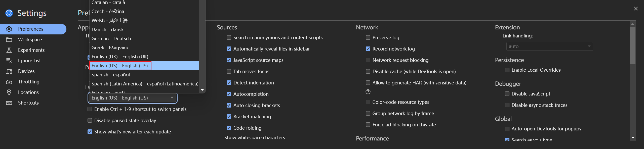Choose Spanish - español language option
The image size is (644, 149).
pos(111,75)
